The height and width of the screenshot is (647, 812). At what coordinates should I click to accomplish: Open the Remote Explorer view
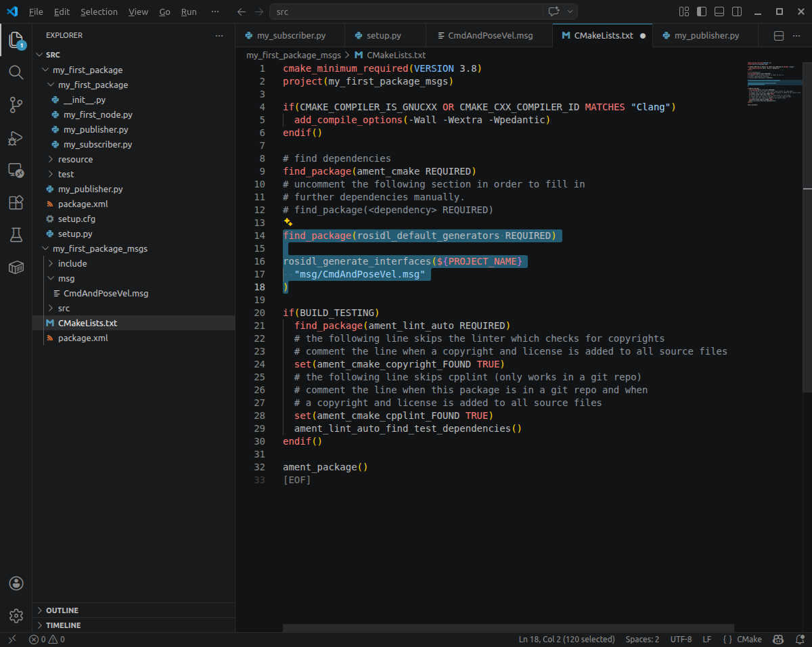point(16,170)
